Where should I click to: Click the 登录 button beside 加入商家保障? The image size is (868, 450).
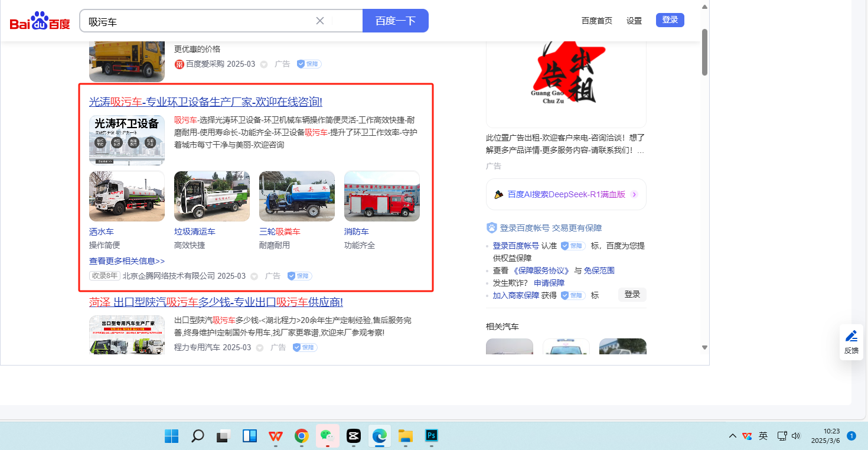click(x=632, y=294)
